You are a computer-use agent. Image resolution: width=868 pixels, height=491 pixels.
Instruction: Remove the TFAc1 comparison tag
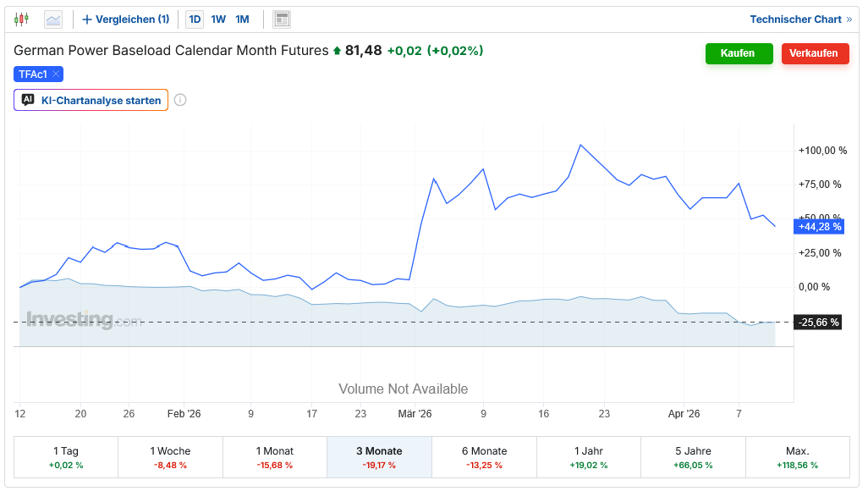click(56, 74)
